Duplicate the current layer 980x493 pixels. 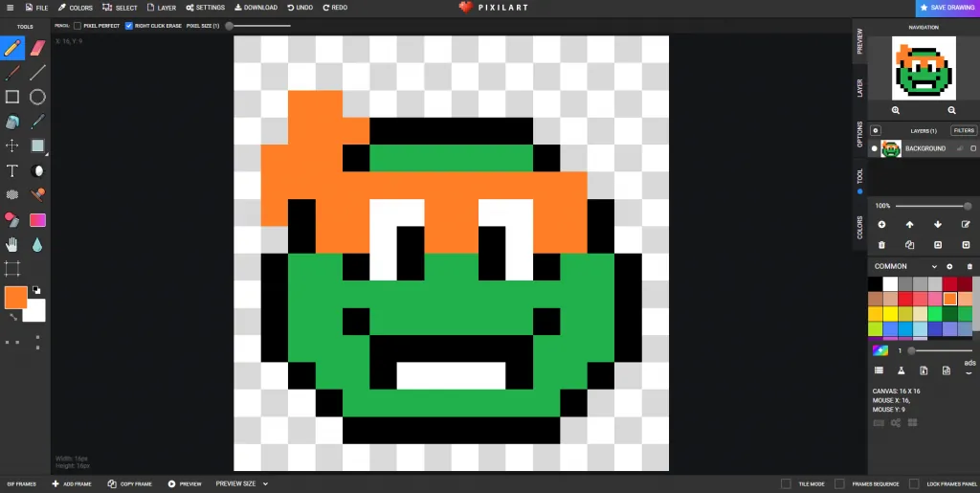[910, 245]
